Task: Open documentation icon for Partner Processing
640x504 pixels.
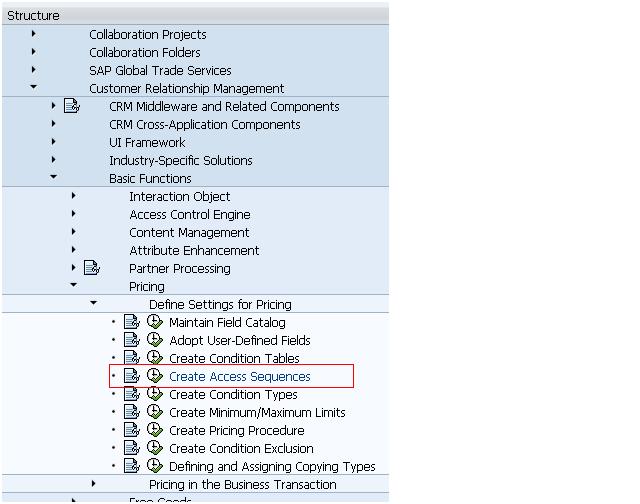Action: (x=92, y=268)
